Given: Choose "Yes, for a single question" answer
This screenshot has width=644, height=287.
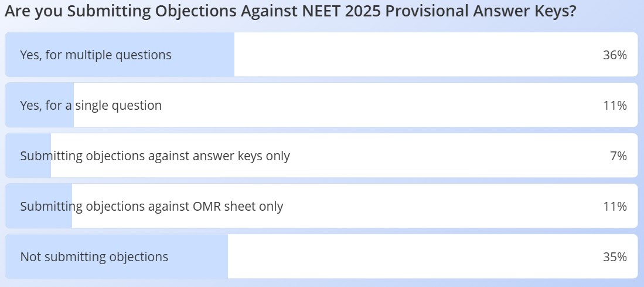Looking at the screenshot, I should pos(91,106).
